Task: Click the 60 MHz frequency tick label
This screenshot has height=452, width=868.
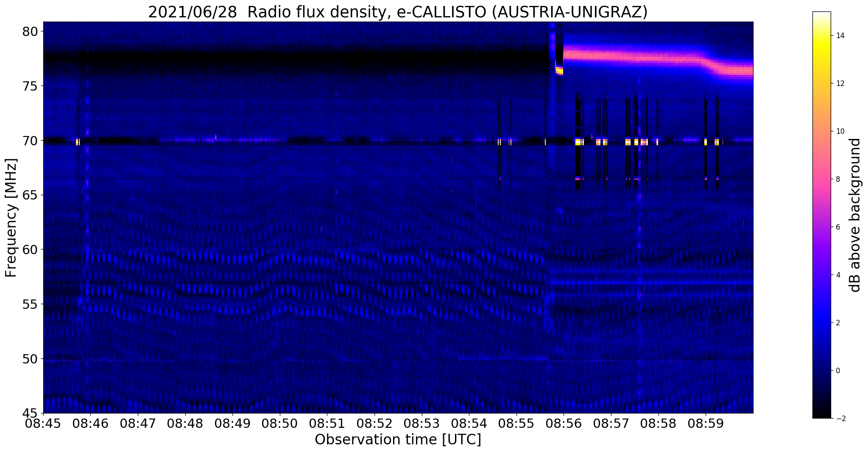Action: click(x=31, y=250)
